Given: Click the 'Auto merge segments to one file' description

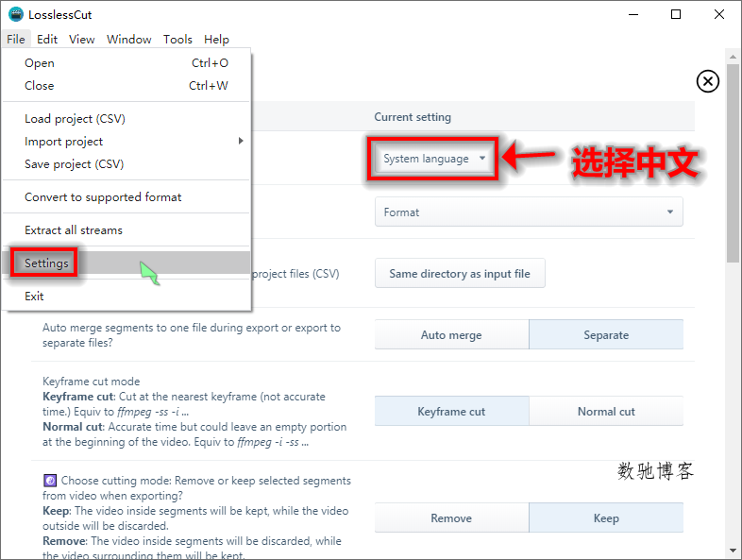Looking at the screenshot, I should point(192,335).
